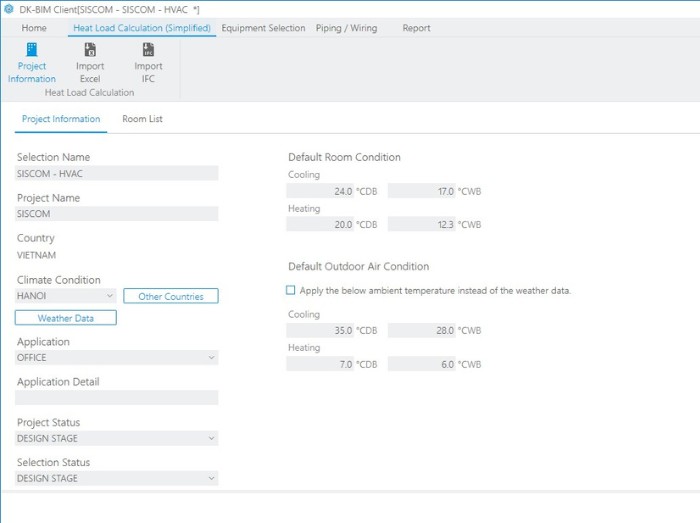The image size is (700, 523).
Task: Click the DK-BIM Client app icon
Action: (8, 9)
